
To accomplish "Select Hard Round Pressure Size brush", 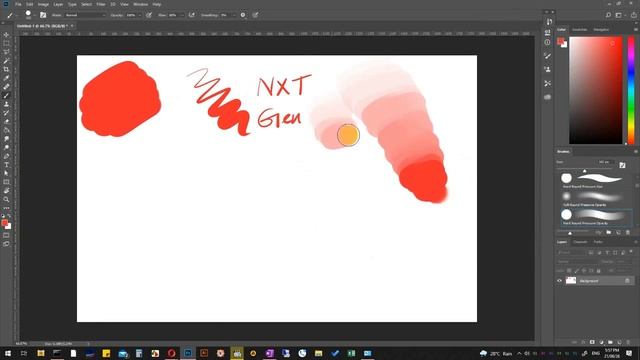I will tap(595, 180).
